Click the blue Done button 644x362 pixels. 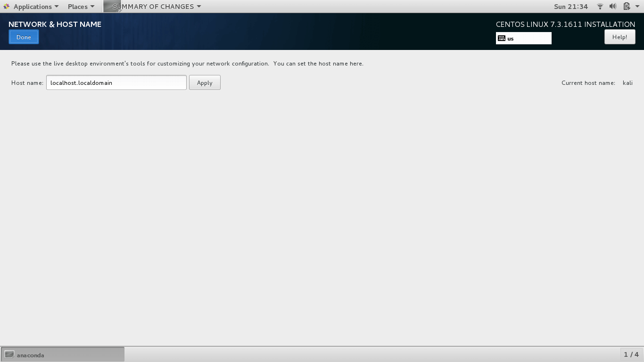click(24, 37)
